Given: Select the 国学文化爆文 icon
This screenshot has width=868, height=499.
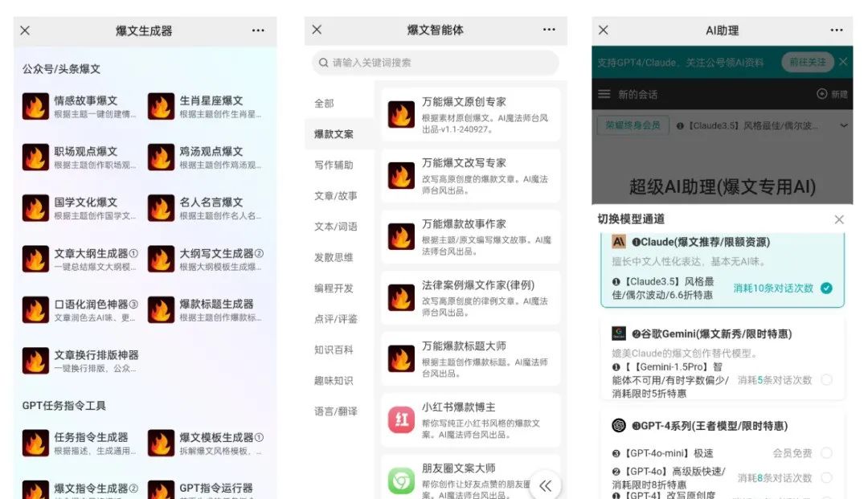Looking at the screenshot, I should tap(35, 208).
